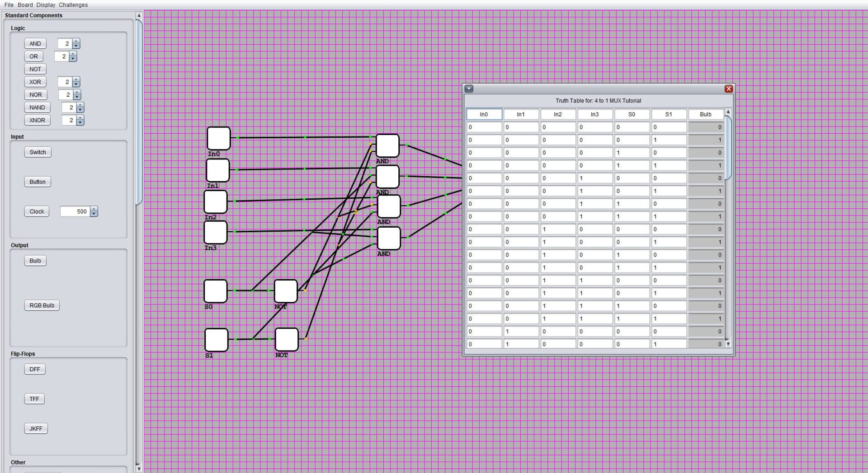Close the Truth Table window
Screen dimensions: 868x473
728,89
